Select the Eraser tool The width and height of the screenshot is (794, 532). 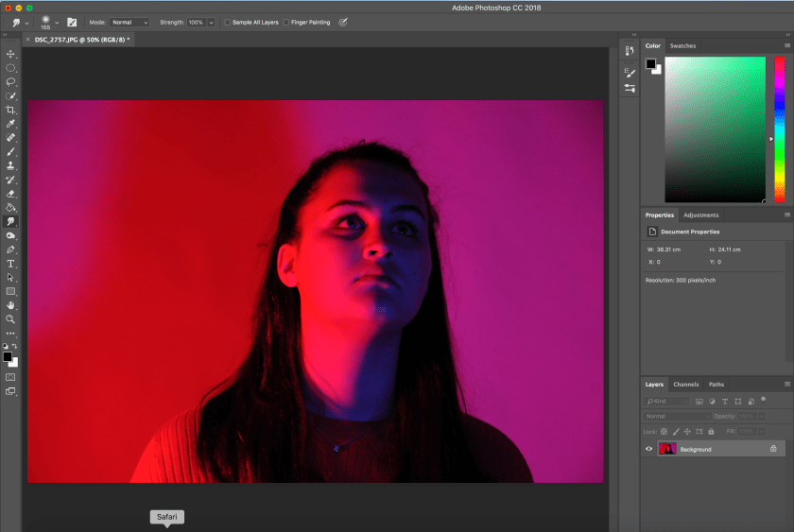[10, 194]
